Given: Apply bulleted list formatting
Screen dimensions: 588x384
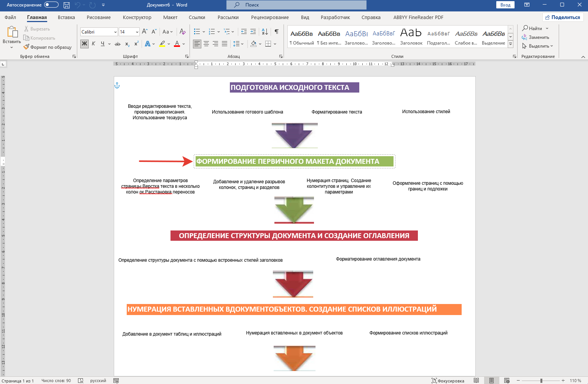Looking at the screenshot, I should click(197, 32).
